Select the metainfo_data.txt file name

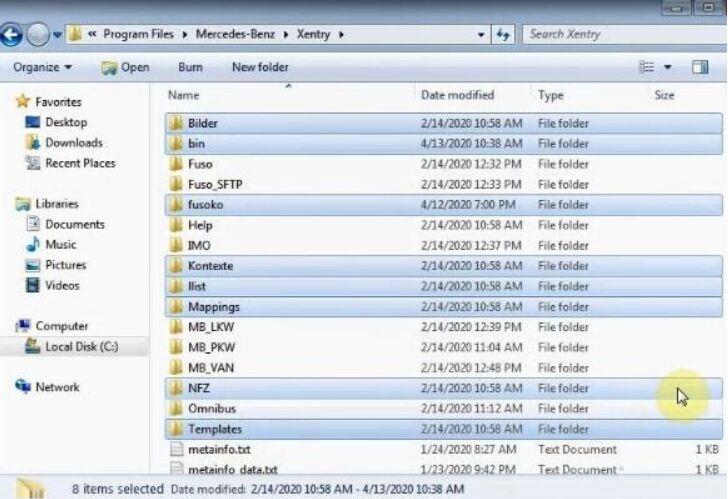[x=233, y=469]
